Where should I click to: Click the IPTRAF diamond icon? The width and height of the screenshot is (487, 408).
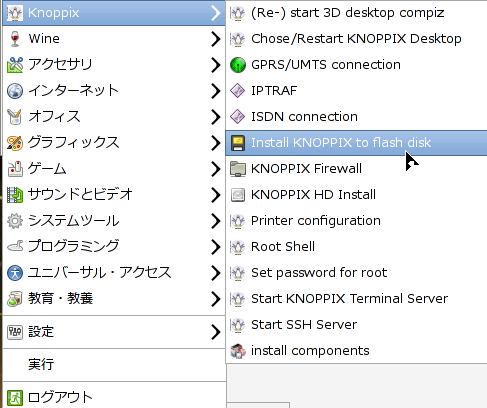tap(238, 91)
